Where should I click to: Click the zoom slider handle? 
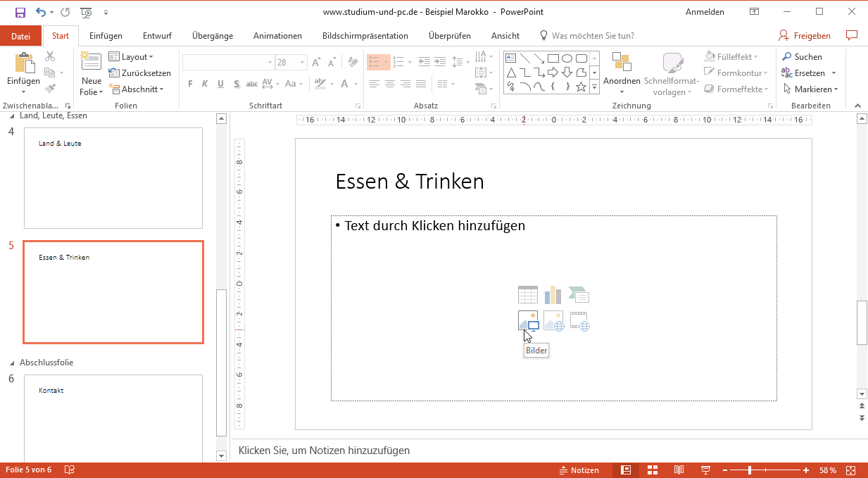750,470
